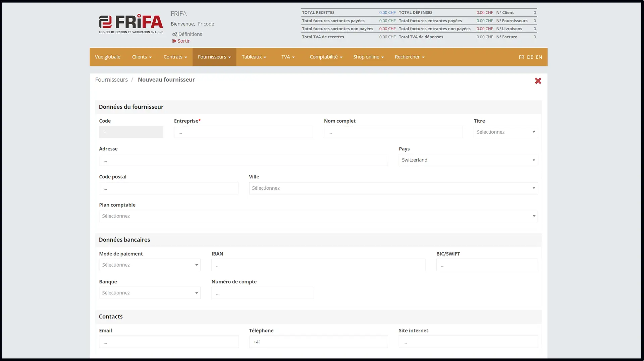
Task: Click the FRIFA logo
Action: (x=131, y=24)
